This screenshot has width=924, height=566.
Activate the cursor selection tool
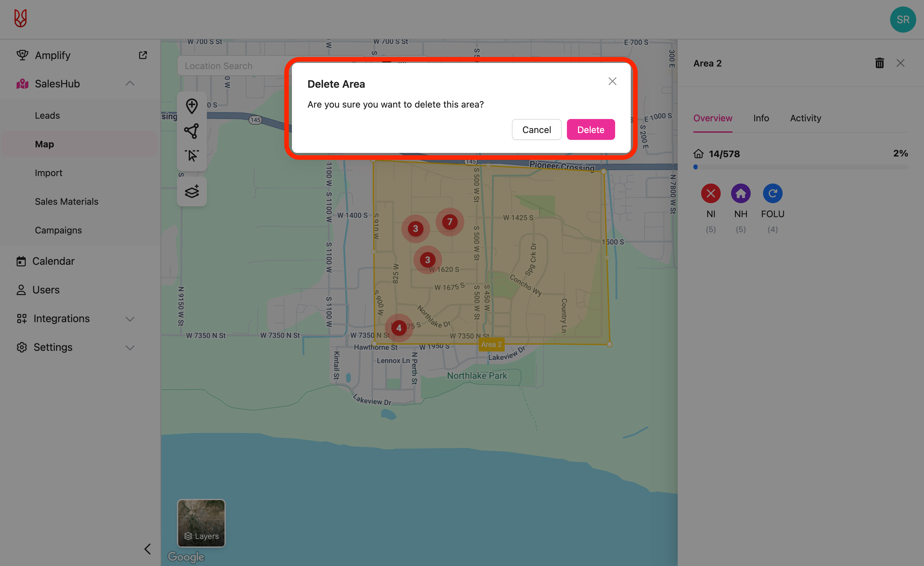[x=192, y=156]
